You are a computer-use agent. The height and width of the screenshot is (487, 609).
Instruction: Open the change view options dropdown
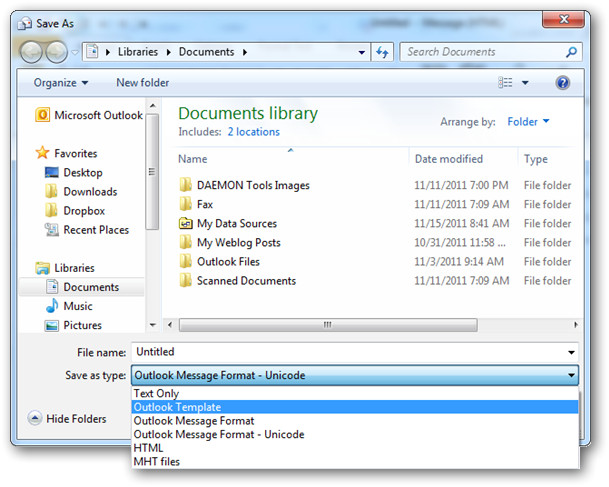pyautogui.click(x=525, y=83)
